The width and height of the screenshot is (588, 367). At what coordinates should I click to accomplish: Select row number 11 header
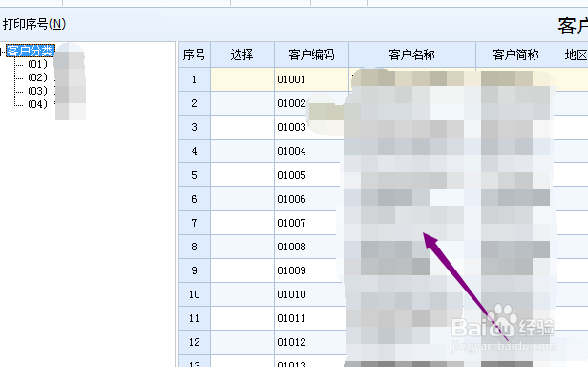tap(195, 318)
